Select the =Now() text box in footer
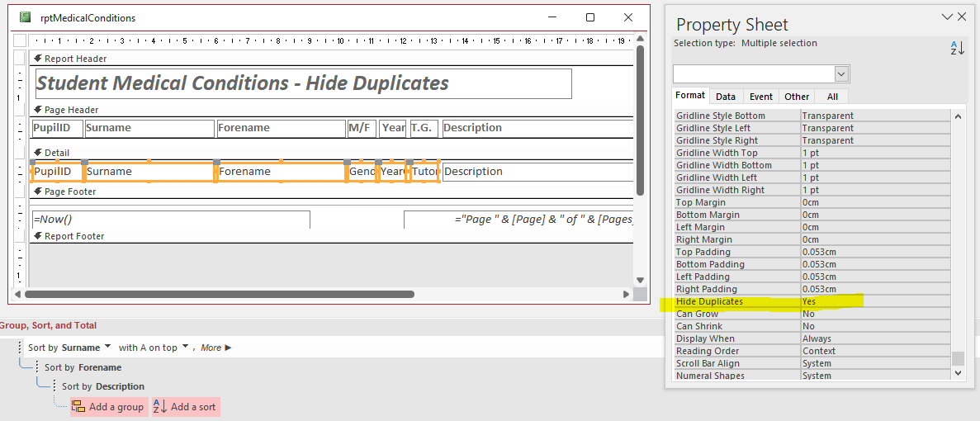 [171, 220]
